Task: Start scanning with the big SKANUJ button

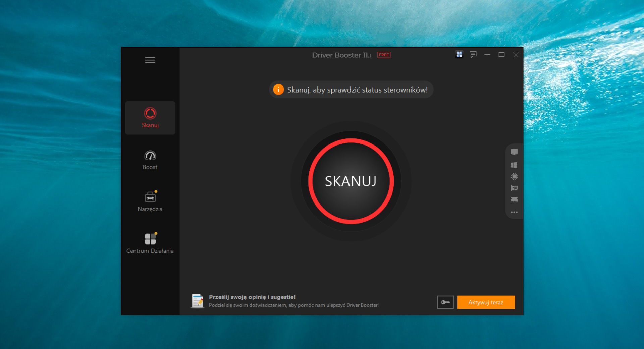Action: pos(351,181)
